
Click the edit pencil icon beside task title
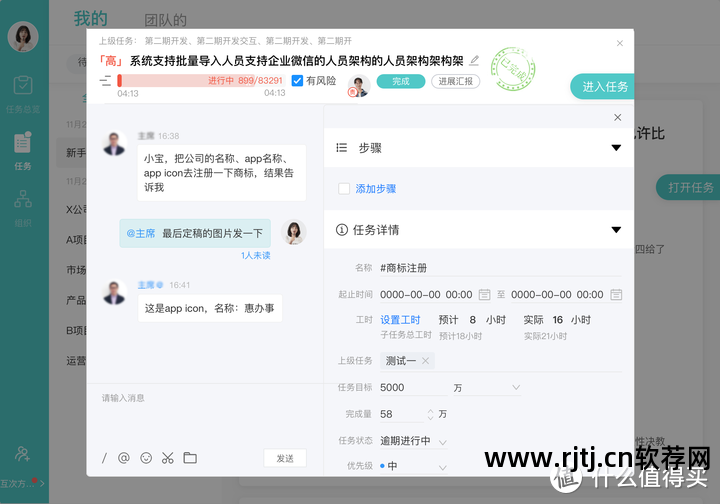click(x=474, y=61)
